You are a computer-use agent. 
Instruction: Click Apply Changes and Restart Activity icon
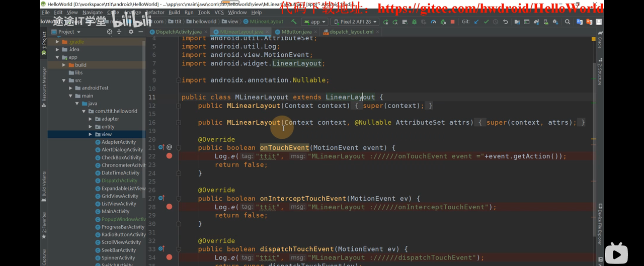pos(395,22)
